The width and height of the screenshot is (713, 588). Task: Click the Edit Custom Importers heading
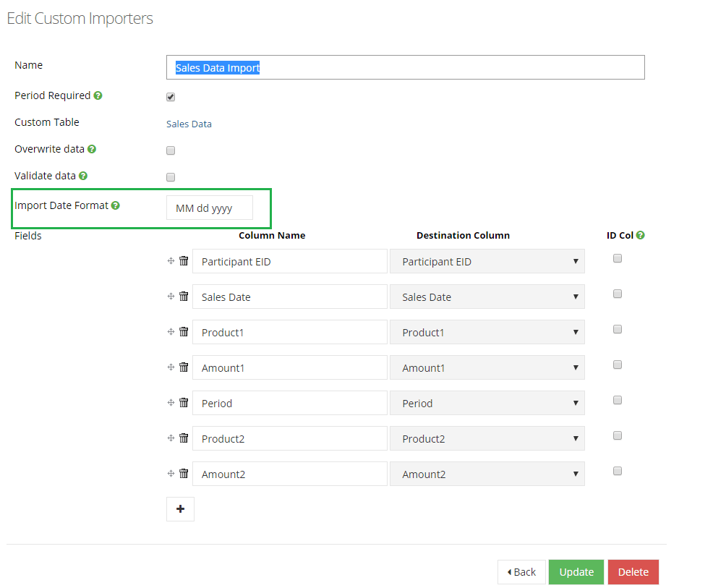tap(80, 18)
